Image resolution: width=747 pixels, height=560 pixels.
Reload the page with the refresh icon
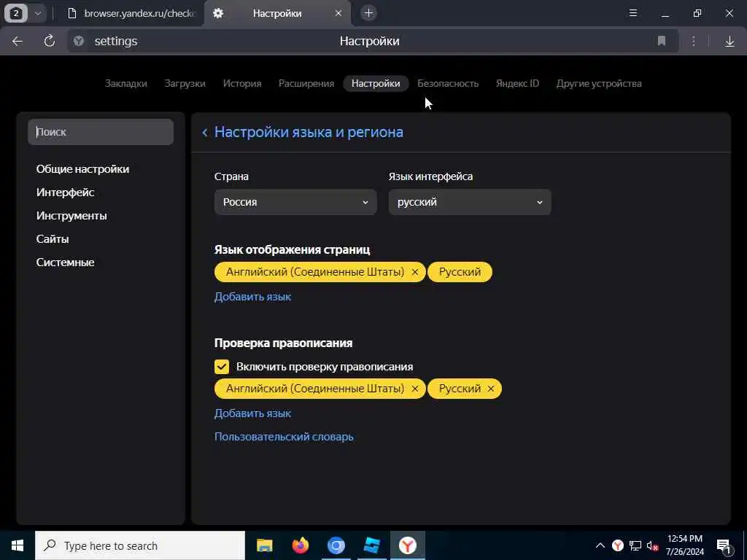pos(49,42)
